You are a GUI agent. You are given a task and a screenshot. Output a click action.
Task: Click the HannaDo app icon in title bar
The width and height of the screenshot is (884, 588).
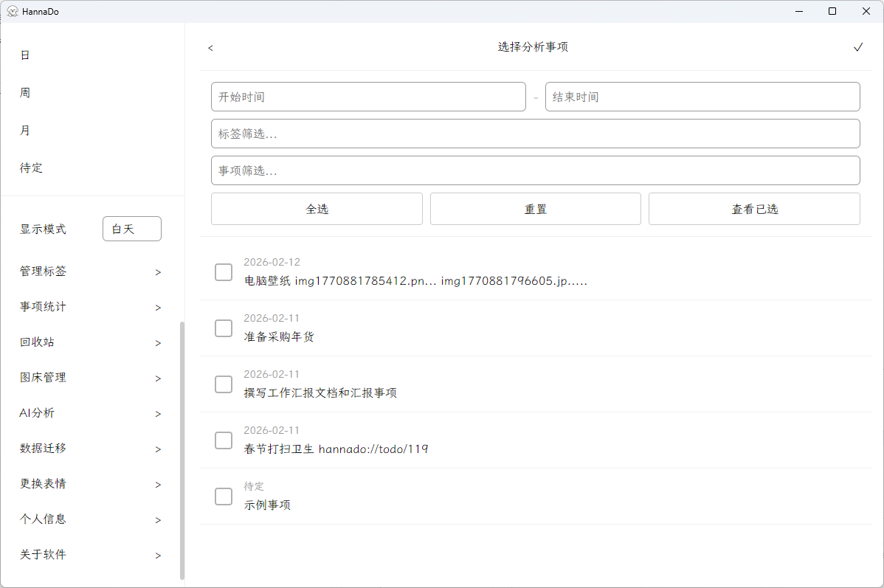(12, 11)
